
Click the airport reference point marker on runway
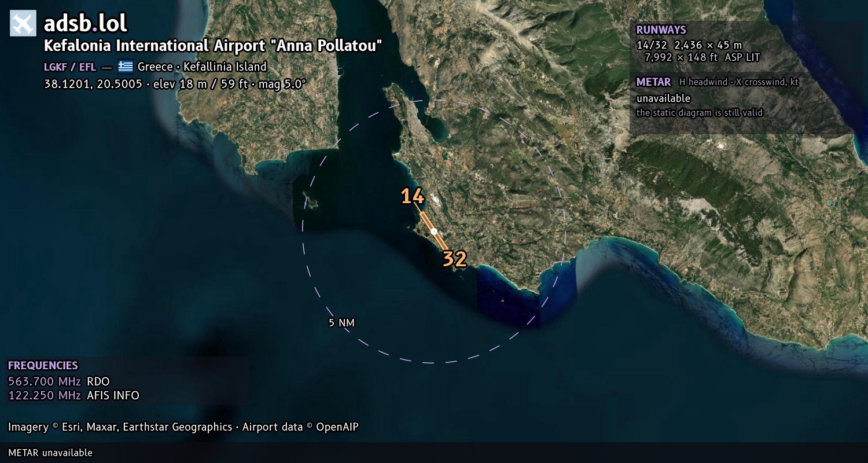tap(434, 231)
